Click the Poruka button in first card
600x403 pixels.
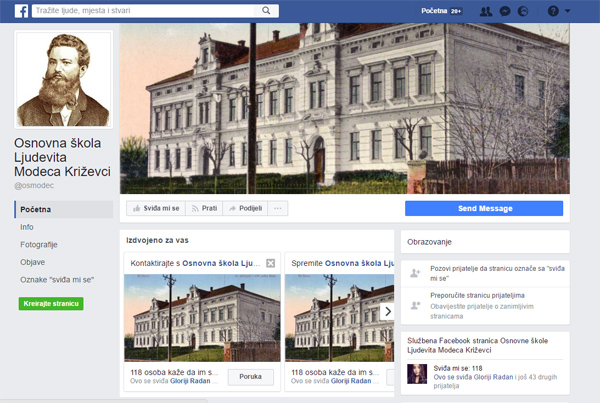point(251,377)
